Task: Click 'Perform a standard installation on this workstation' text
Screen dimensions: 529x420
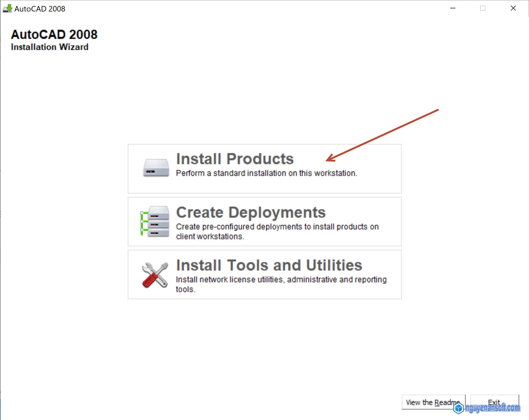Action: [x=266, y=173]
